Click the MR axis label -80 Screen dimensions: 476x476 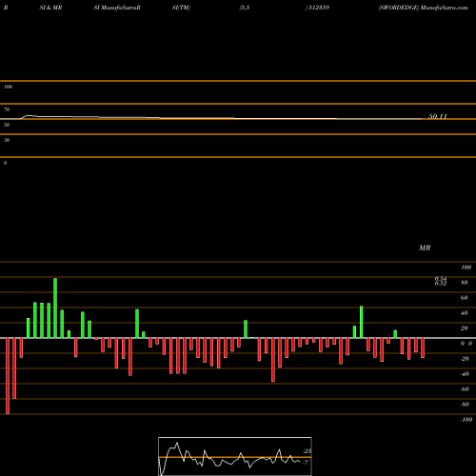[x=465, y=405]
